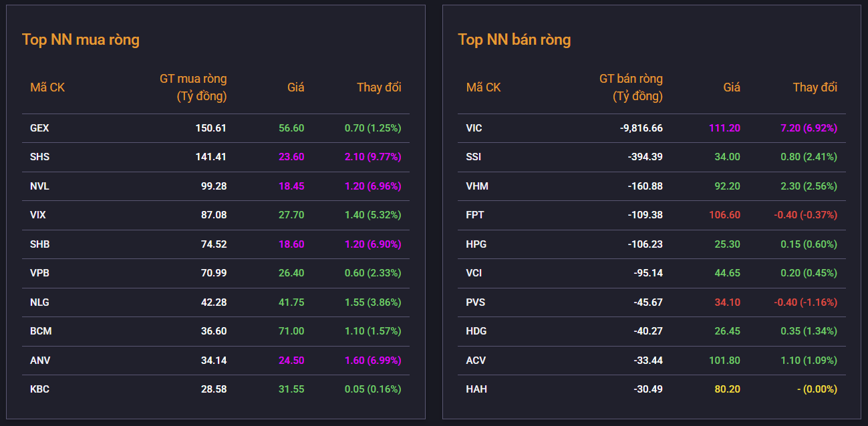The image size is (868, 426).
Task: Select the SHS stock symbol
Action: pos(39,157)
